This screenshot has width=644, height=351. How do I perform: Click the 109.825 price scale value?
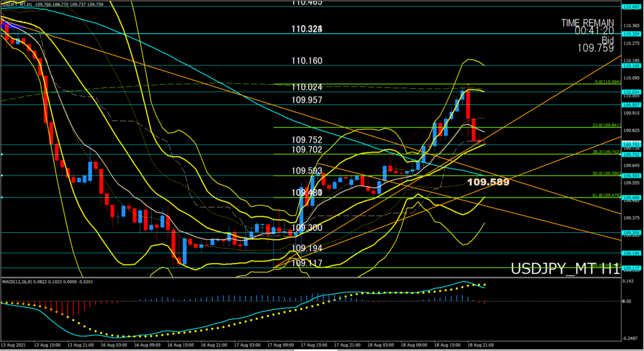[631, 131]
